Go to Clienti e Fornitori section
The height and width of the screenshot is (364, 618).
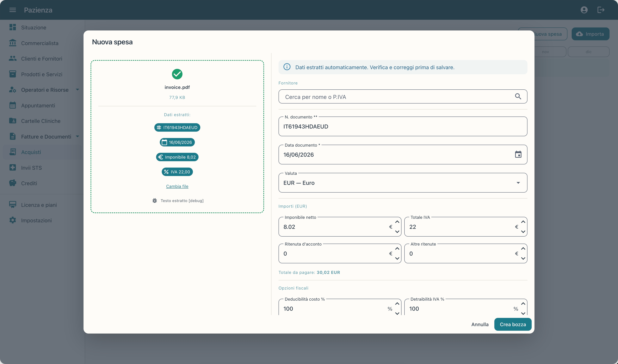(x=42, y=59)
